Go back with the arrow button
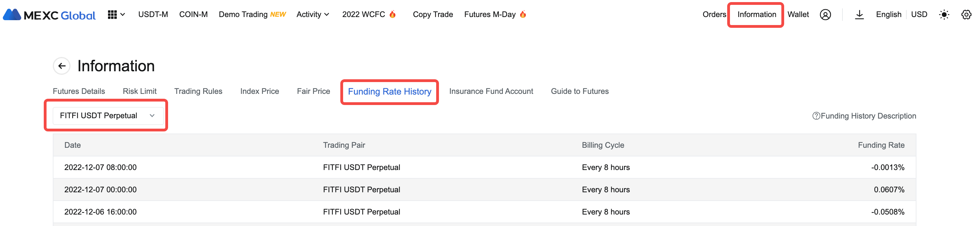Screen dimensions: 980x226 pos(61,66)
